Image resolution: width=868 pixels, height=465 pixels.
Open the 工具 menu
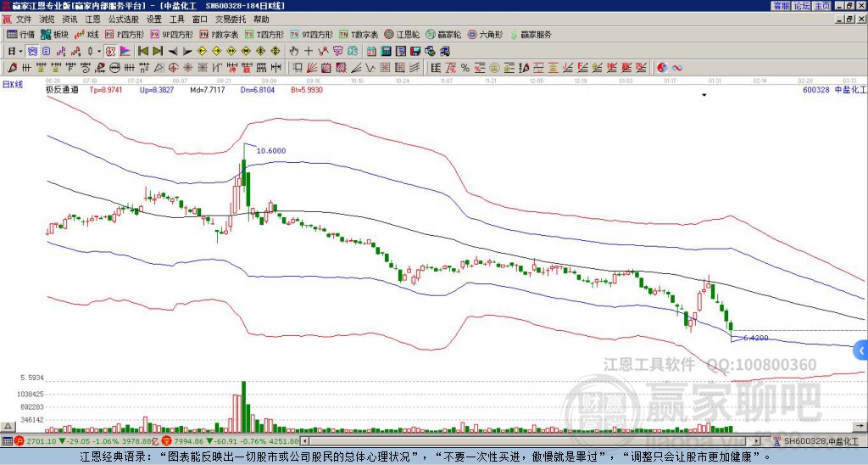click(x=176, y=20)
